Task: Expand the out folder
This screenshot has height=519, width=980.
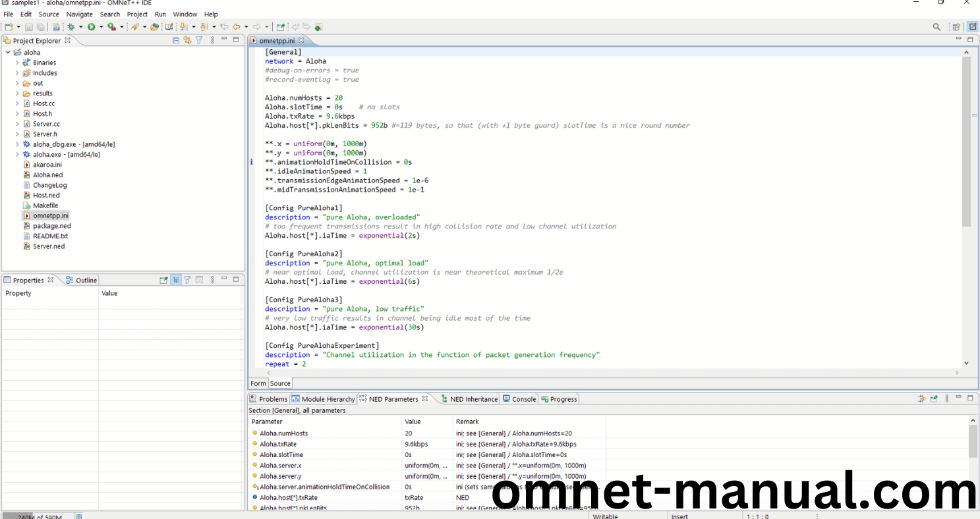Action: click(17, 83)
